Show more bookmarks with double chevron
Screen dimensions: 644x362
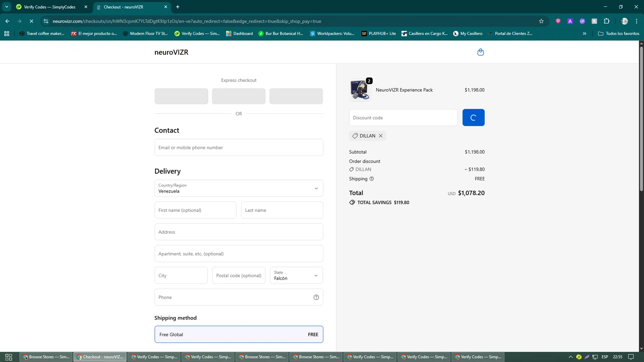point(584,33)
